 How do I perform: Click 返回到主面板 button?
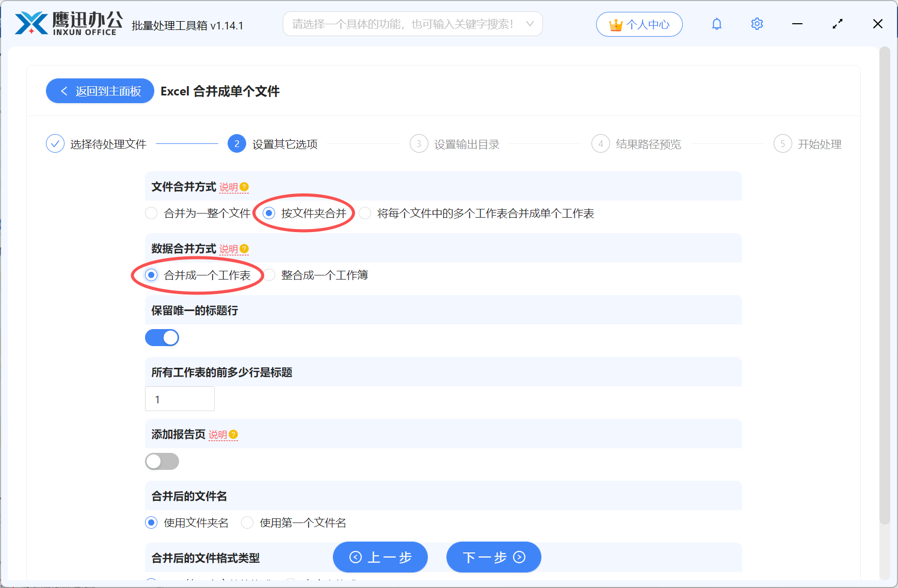(100, 91)
